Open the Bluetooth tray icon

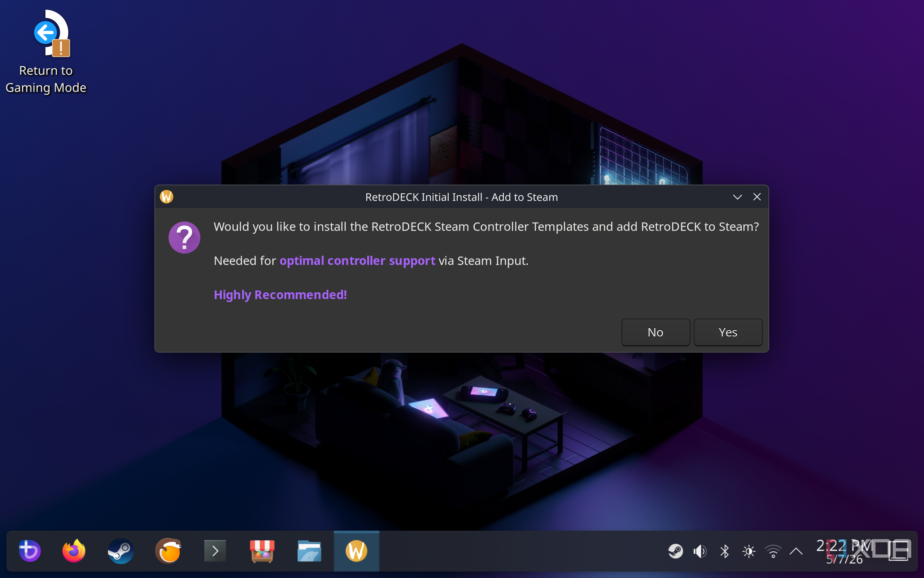(724, 551)
